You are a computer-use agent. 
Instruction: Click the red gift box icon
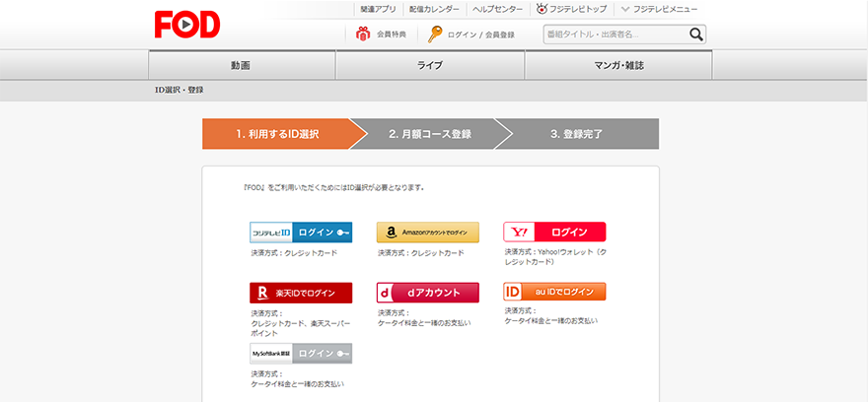[x=363, y=34]
